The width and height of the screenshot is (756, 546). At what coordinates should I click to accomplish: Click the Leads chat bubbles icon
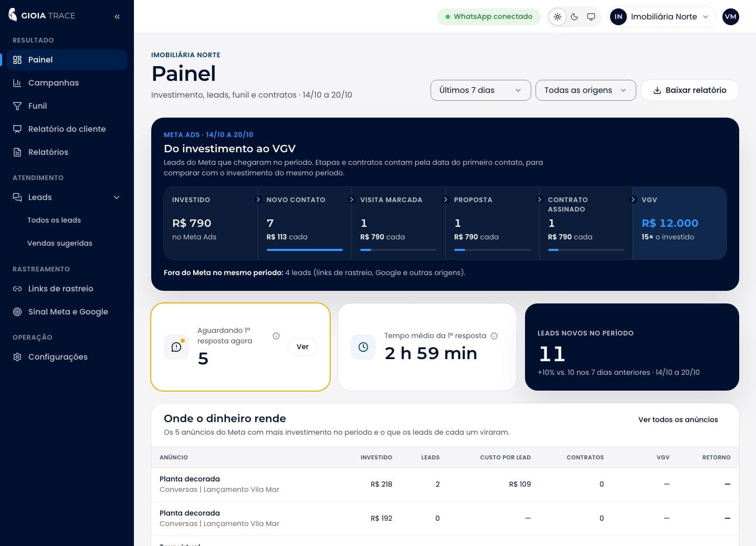pyautogui.click(x=17, y=197)
